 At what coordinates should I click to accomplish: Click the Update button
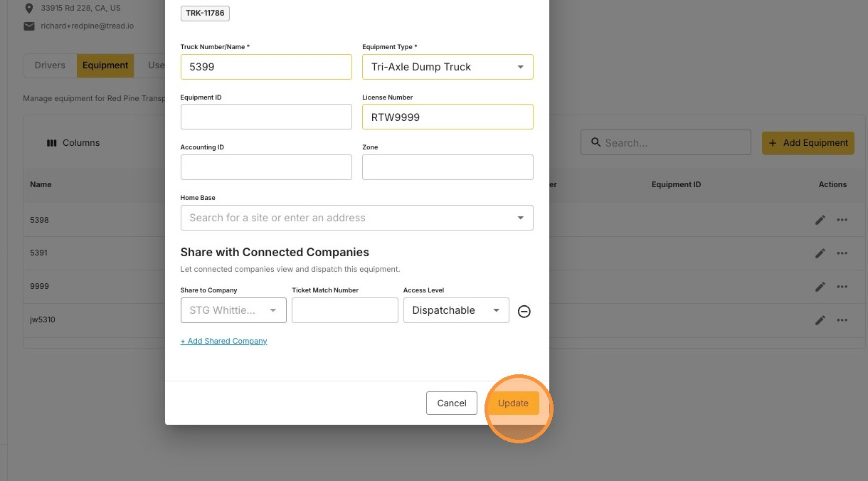tap(513, 403)
